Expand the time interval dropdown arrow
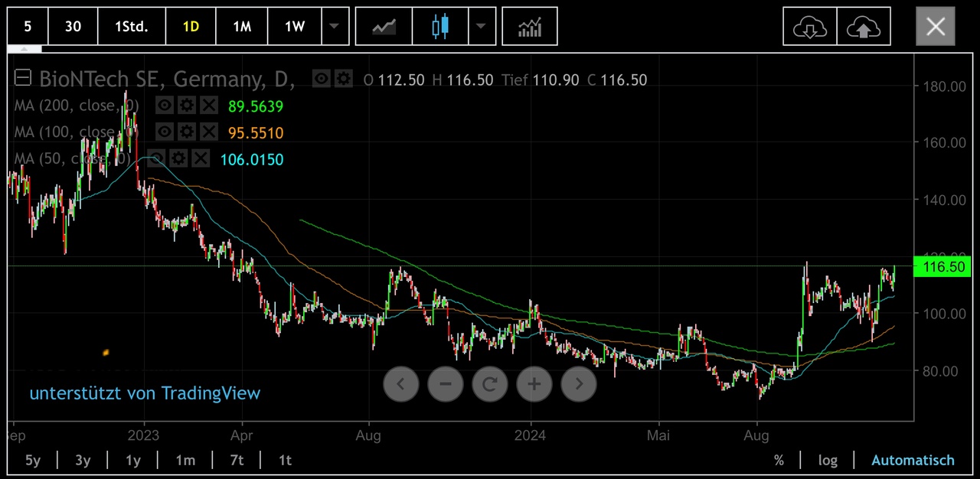Screen dimensions: 980x479 pos(334,27)
